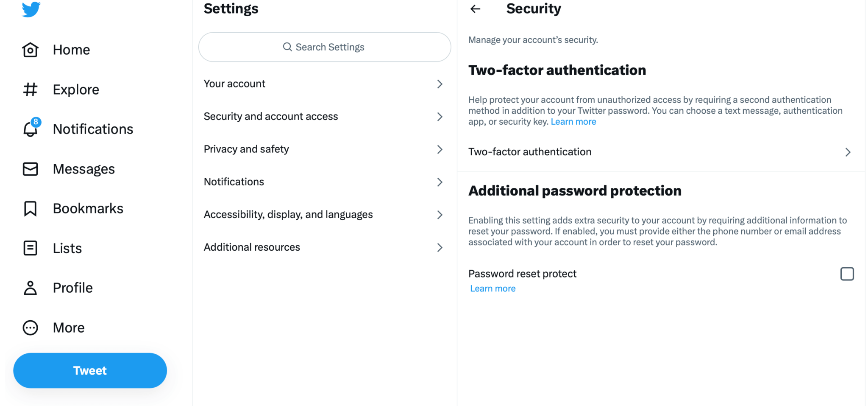Open Explore via the hashtag icon
868x406 pixels.
[30, 90]
